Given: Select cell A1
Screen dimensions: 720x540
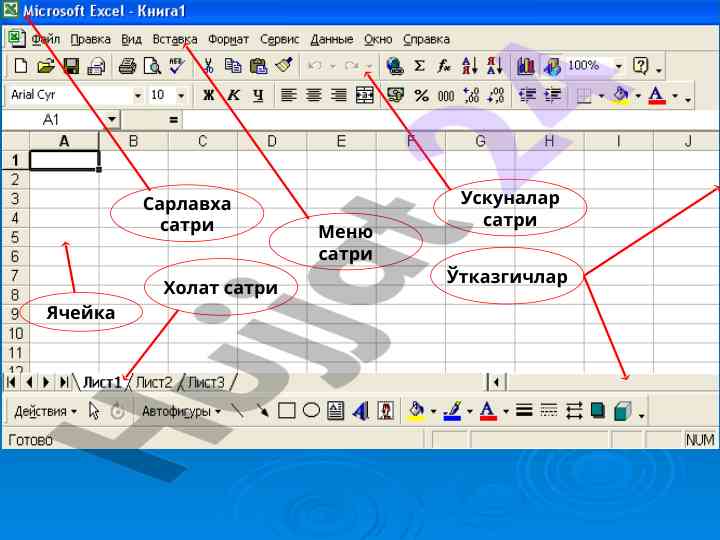Looking at the screenshot, I should [64, 161].
